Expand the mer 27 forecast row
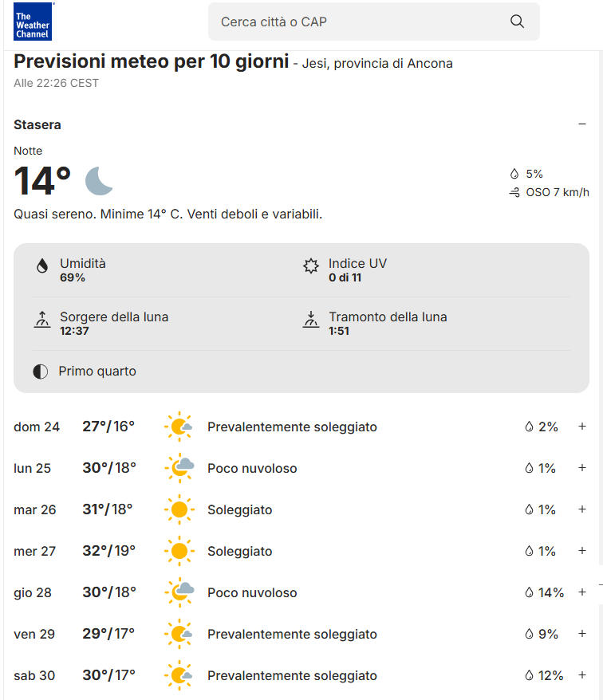 [582, 551]
